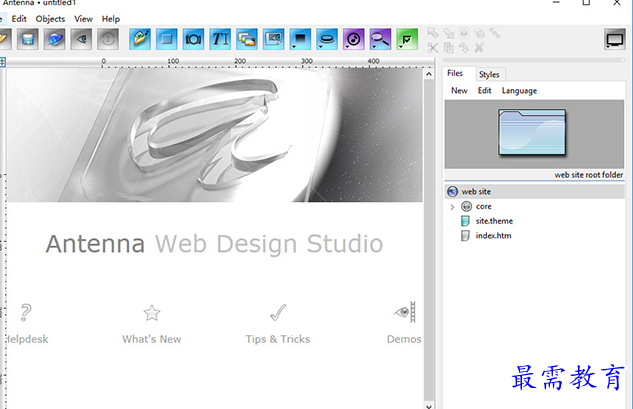
Task: Click Edit in the Files panel
Action: point(484,90)
